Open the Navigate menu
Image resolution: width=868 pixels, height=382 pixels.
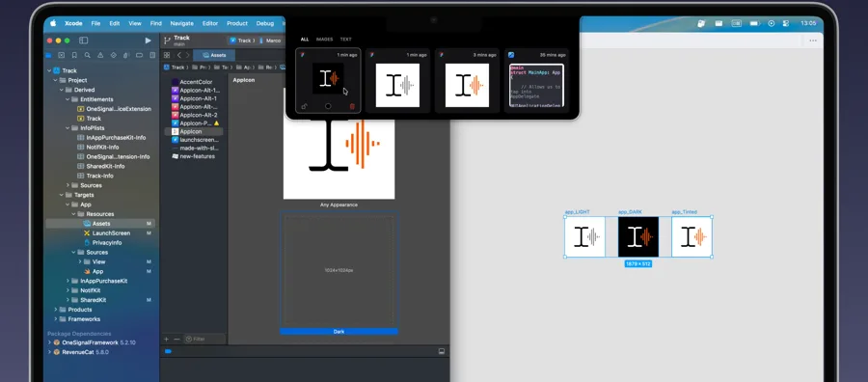(181, 23)
